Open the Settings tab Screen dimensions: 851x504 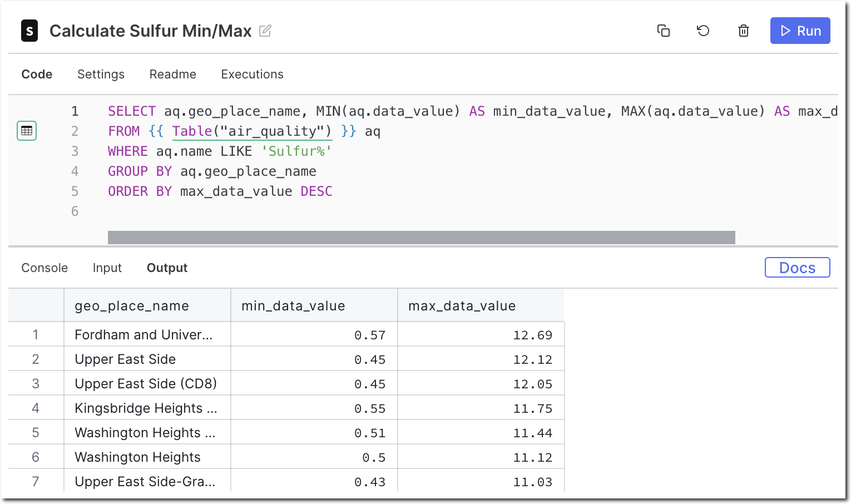[x=101, y=74]
